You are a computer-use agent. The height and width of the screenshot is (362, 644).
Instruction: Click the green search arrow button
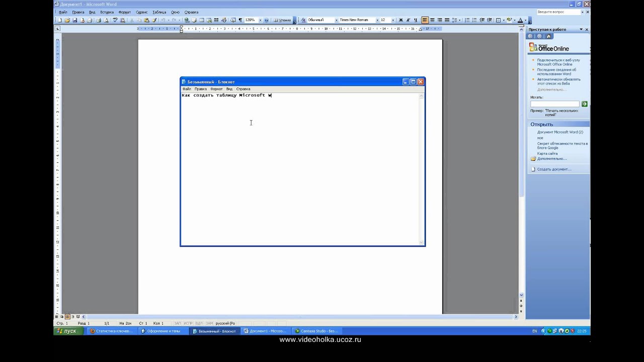[x=584, y=104]
